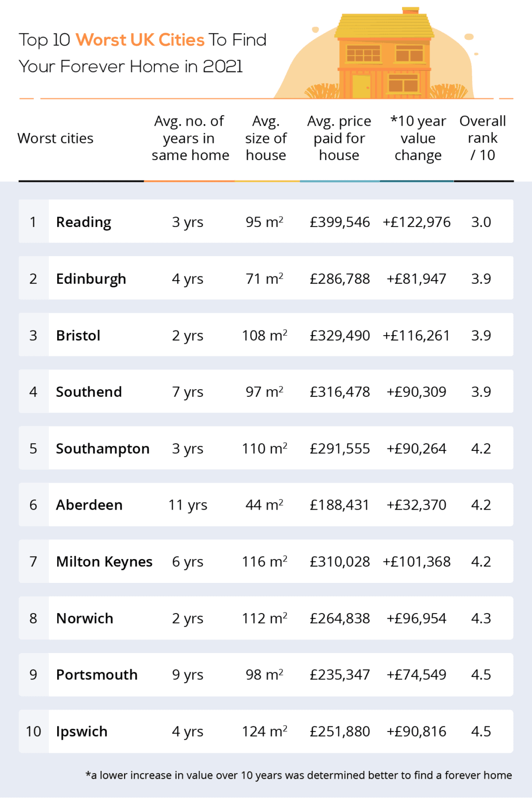Click the rank number 4 beside Southend
532x798 pixels.
pyautogui.click(x=33, y=392)
